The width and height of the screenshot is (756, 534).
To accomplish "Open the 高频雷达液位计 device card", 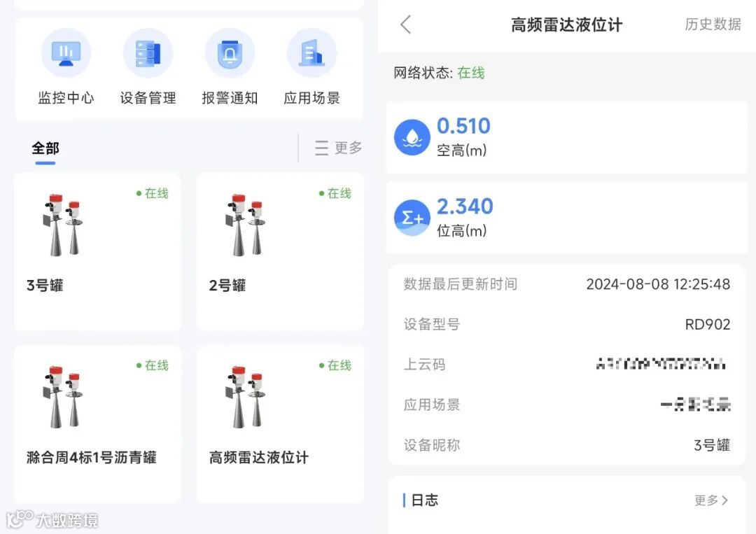I will click(280, 423).
